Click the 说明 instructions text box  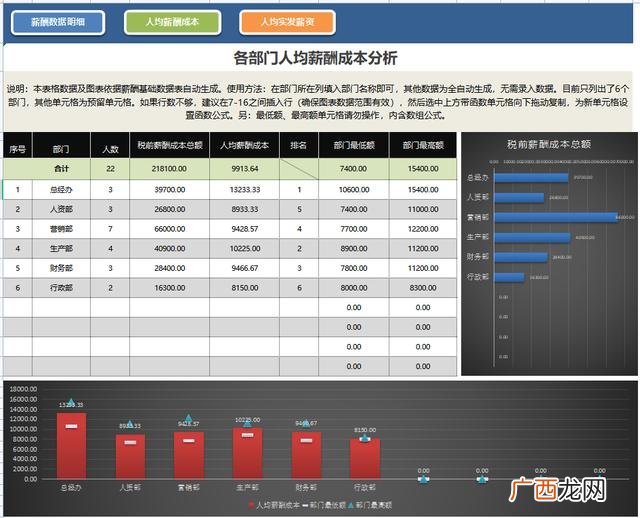coord(318,102)
